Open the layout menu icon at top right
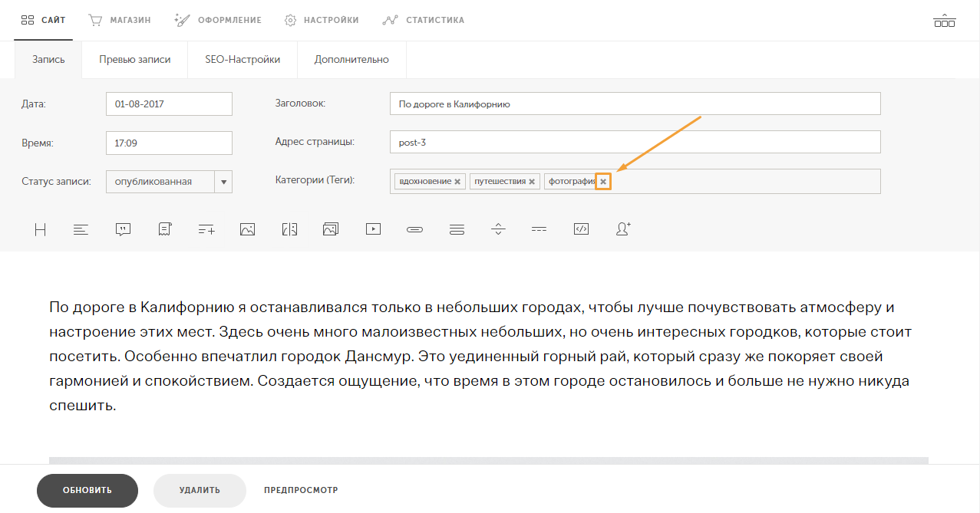Viewport: 980px width, 513px height. pos(945,20)
